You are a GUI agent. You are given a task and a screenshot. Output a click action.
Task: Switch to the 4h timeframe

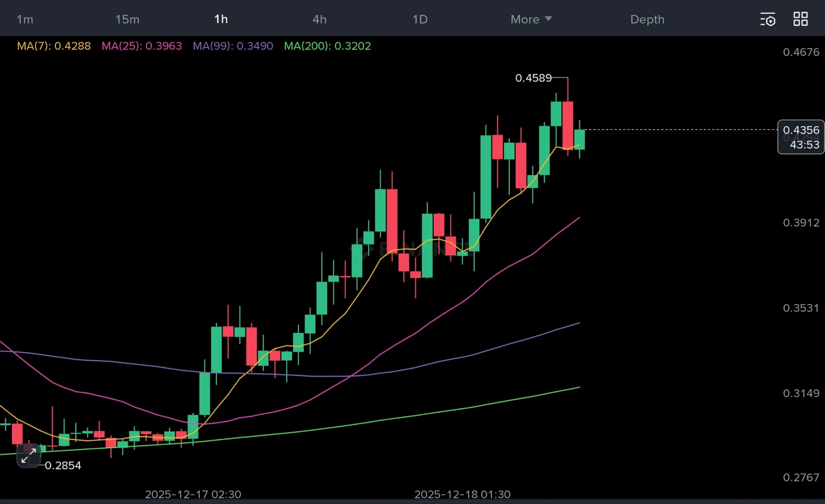click(x=319, y=19)
